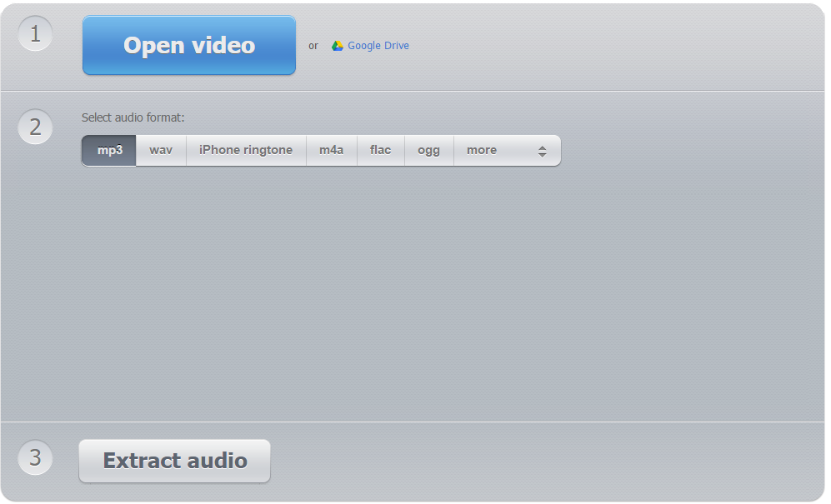The width and height of the screenshot is (831, 504).
Task: Click the Extract audio button
Action: [x=174, y=461]
